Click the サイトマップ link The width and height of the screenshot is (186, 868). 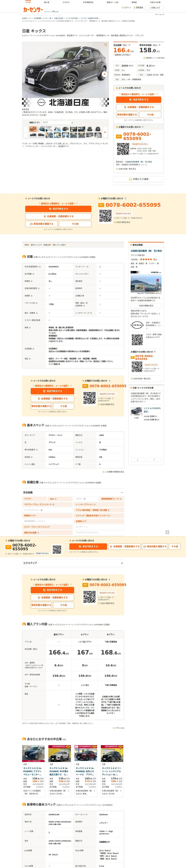(x=160, y=14)
